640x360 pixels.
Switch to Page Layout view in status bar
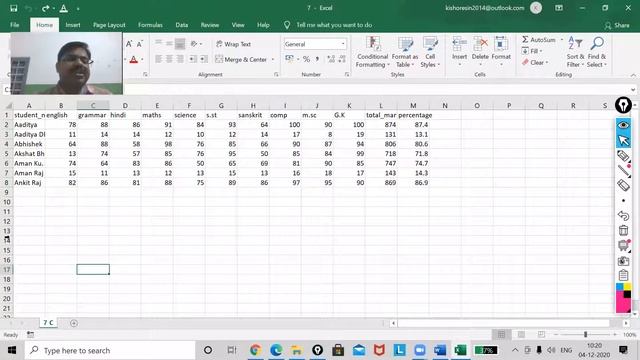point(521,335)
